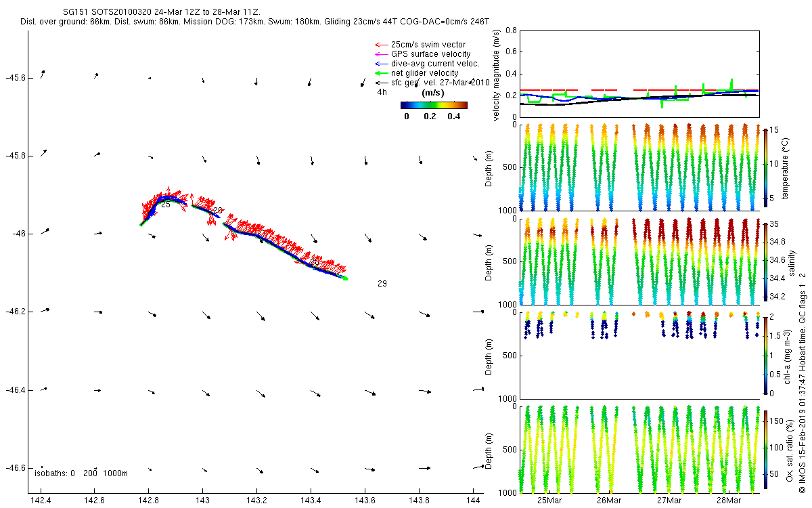Click salinity colorbar tick '34.6'

(x=778, y=260)
